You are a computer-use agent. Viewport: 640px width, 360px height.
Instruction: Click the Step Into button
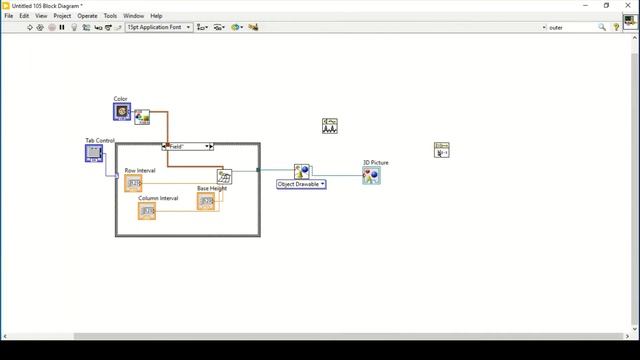(98, 27)
